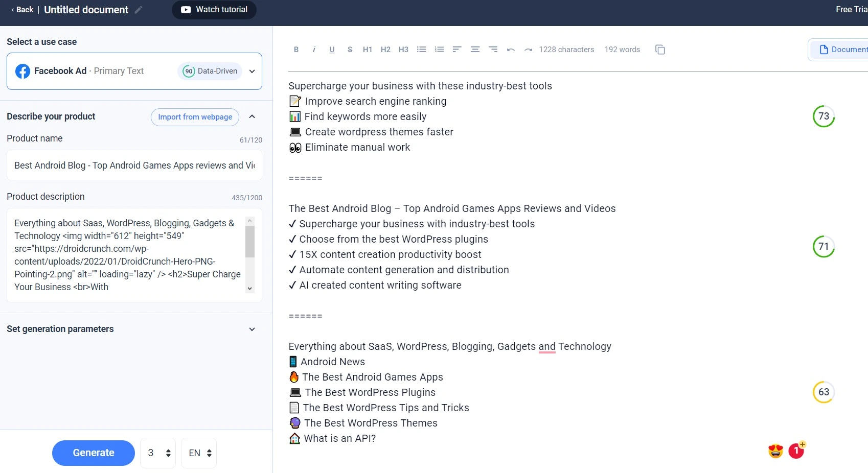868x473 pixels.
Task: Apply italic formatting
Action: tap(314, 50)
